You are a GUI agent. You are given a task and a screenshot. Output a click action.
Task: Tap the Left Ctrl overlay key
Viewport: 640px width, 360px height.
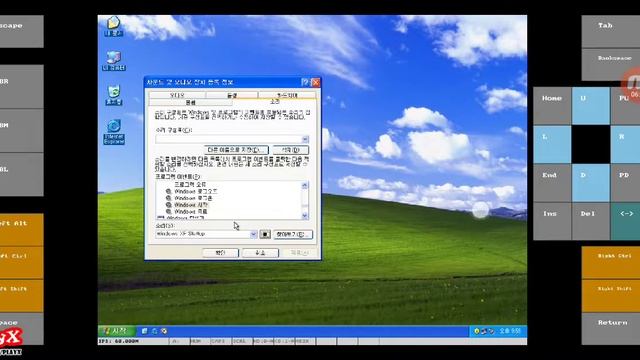pyautogui.click(x=22, y=262)
